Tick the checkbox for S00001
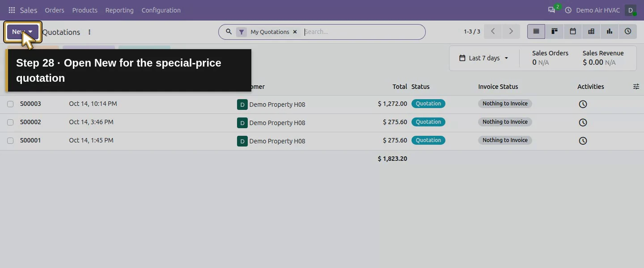 tap(10, 141)
